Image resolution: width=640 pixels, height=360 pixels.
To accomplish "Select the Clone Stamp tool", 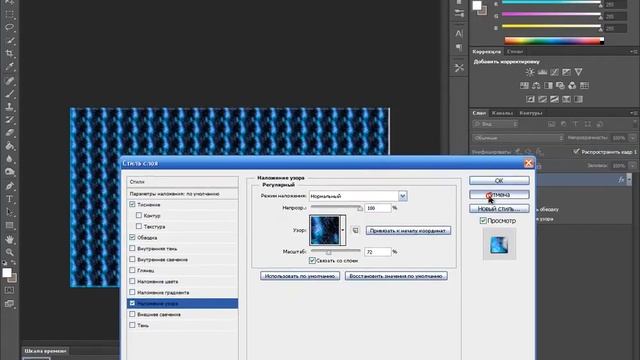I will pos(10,107).
